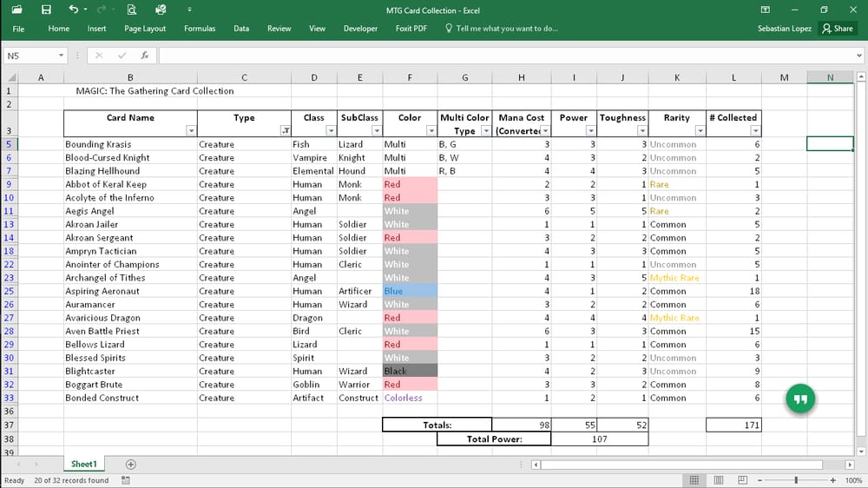
Task: Open the Card Name filter dropdown
Action: pos(190,131)
